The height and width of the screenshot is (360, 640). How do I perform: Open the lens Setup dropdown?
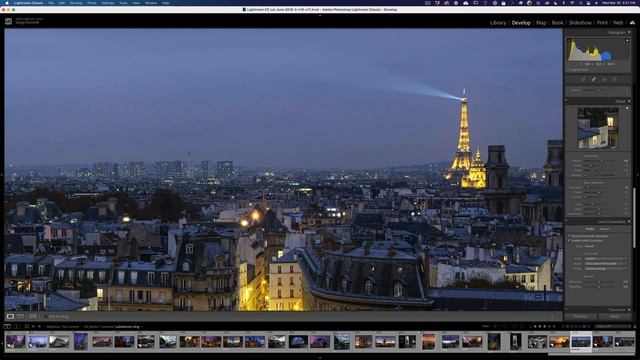590,246
